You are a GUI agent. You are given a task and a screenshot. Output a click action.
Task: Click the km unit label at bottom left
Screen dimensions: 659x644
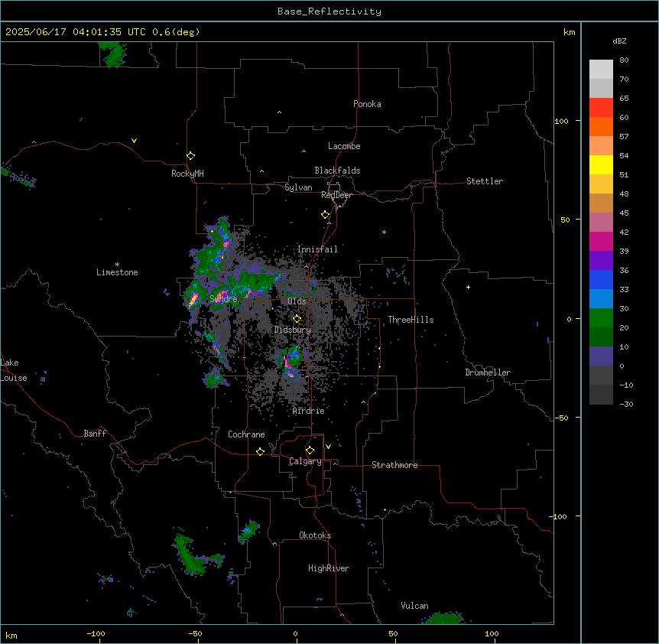11,635
